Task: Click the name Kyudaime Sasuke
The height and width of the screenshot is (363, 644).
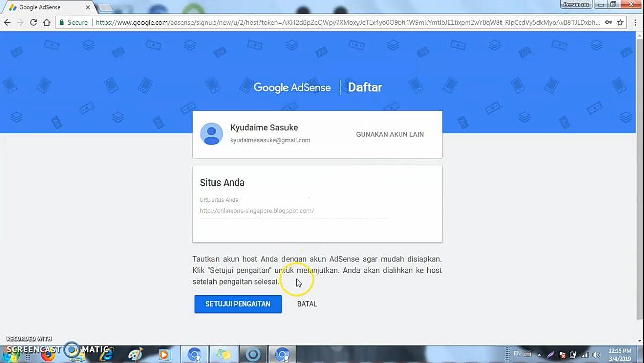Action: tap(264, 128)
